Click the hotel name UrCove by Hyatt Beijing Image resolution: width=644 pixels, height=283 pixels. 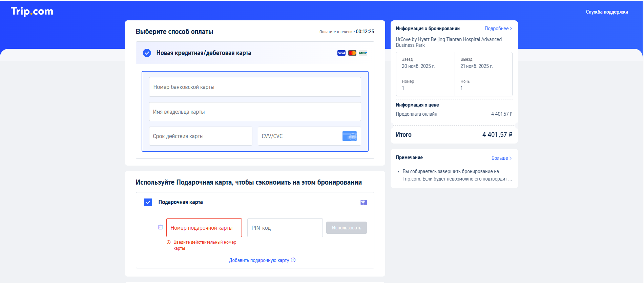449,42
